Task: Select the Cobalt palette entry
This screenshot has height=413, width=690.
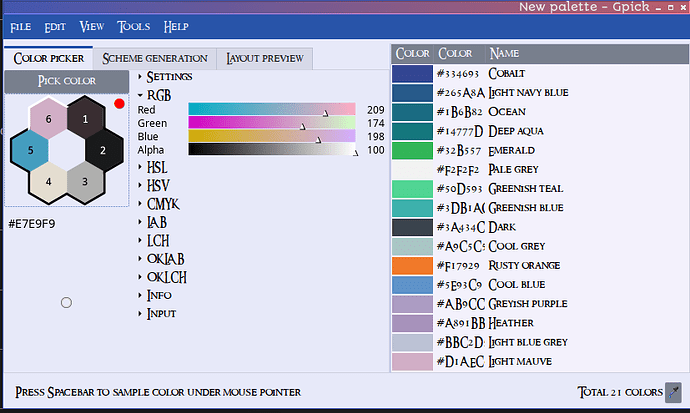Action: pyautogui.click(x=412, y=74)
